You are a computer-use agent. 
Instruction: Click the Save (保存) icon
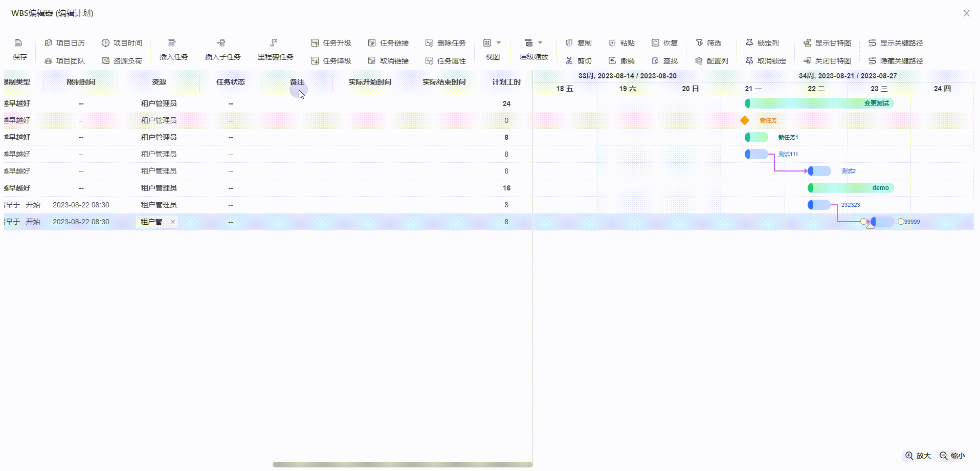click(18, 43)
